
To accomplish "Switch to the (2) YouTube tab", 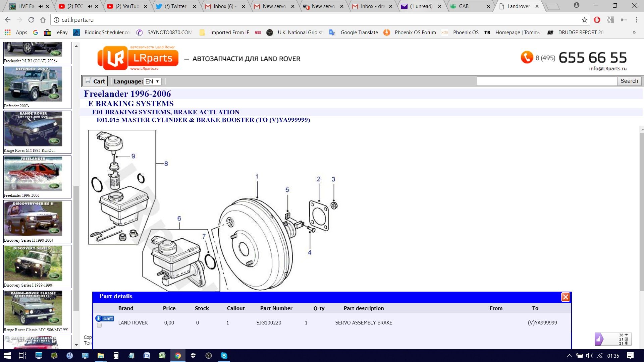I will (x=127, y=6).
